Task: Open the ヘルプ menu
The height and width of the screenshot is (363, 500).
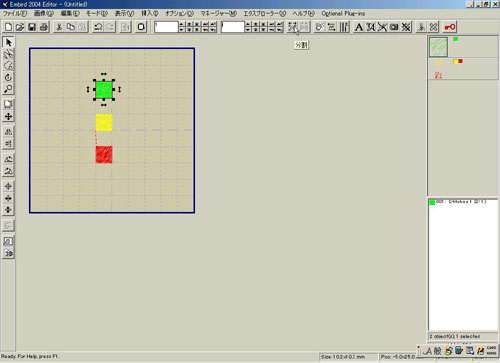Action: click(303, 14)
